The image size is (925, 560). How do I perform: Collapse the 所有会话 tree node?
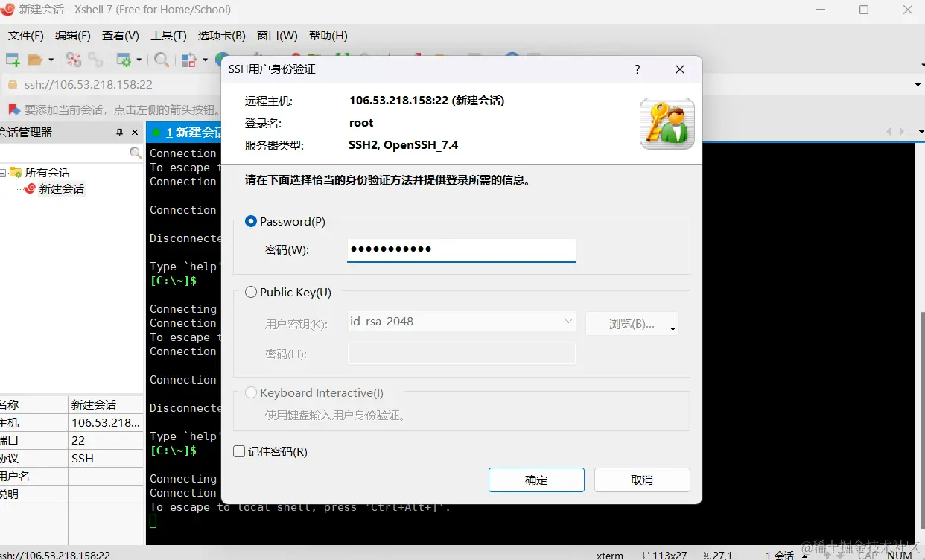[3, 172]
